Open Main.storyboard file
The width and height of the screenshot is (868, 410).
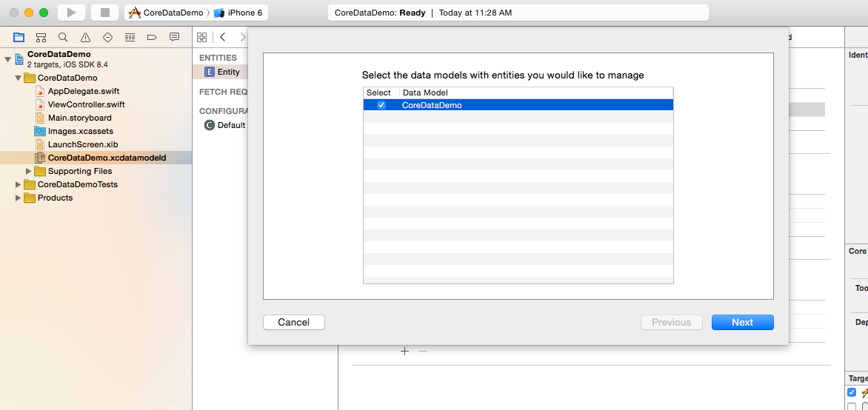[80, 118]
